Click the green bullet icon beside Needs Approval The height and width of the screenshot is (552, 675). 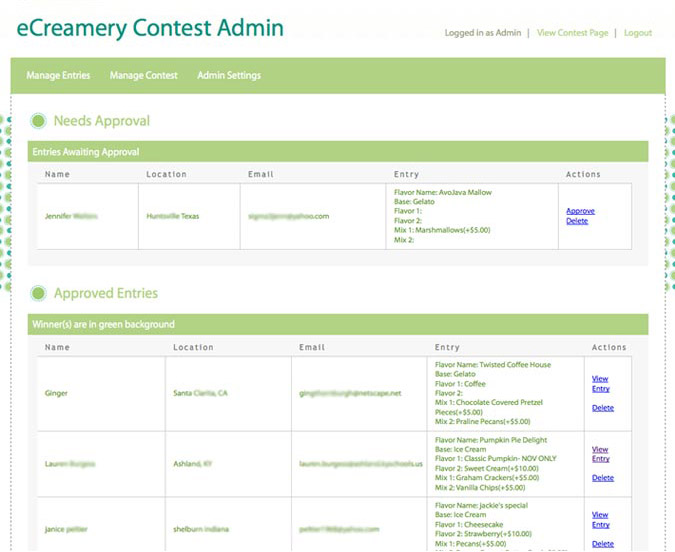pos(38,121)
